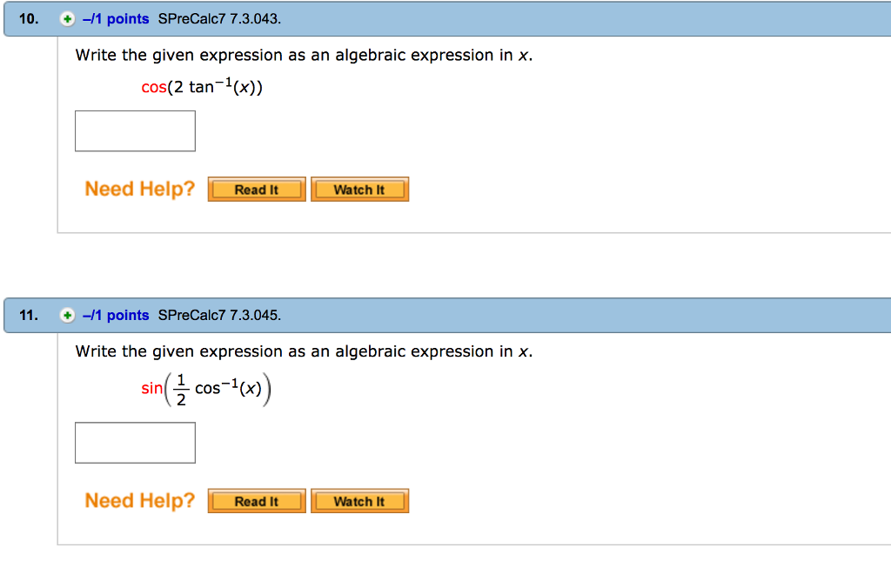891x588 pixels.
Task: Click the answer box below cos(2 tan^-1(x))
Action: click(135, 130)
